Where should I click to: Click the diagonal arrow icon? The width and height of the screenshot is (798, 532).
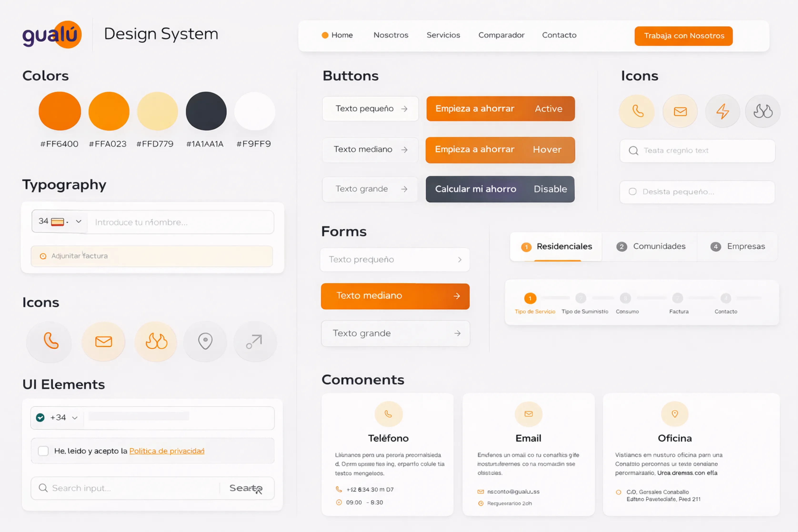[x=255, y=341]
